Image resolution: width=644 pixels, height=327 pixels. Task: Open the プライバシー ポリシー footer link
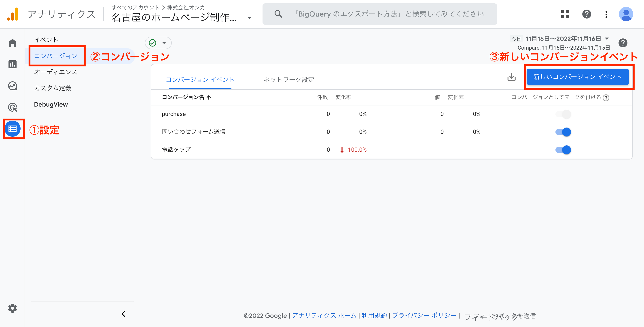[424, 316]
